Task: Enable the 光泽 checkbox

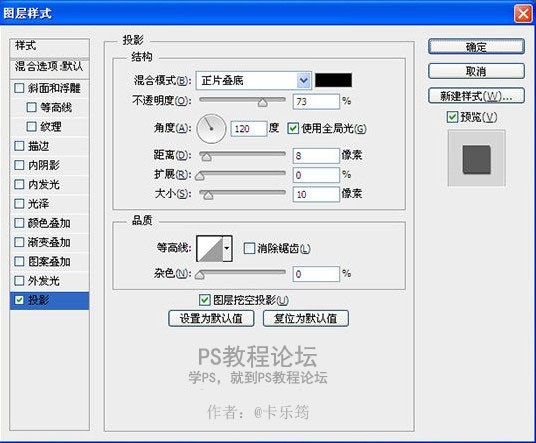Action: coord(19,204)
